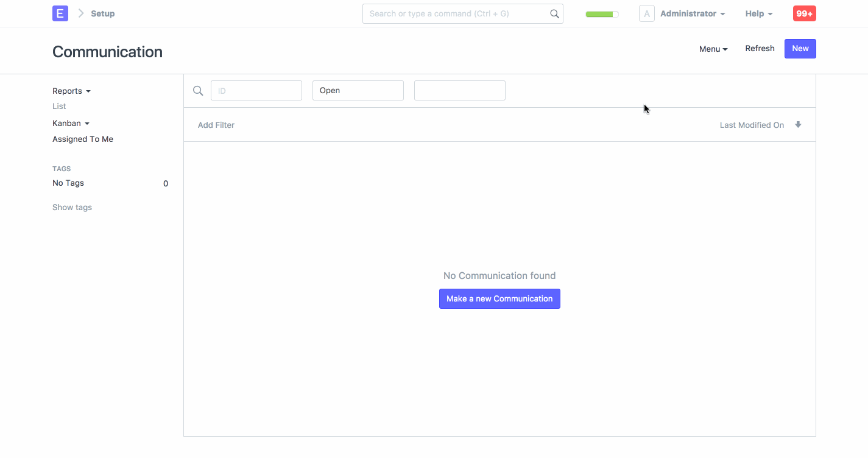The width and height of the screenshot is (868, 458).
Task: Open the global search magnifier icon
Action: point(554,13)
